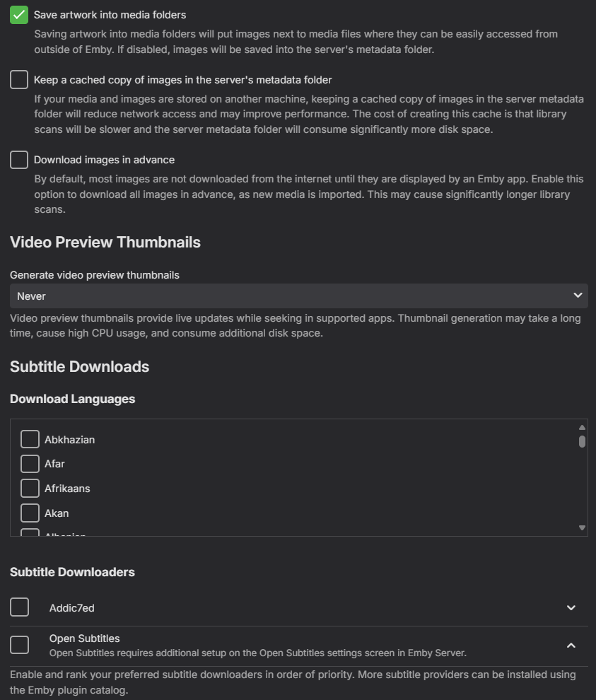Tick the Akan language checkbox
This screenshot has height=700, width=596.
pos(30,513)
